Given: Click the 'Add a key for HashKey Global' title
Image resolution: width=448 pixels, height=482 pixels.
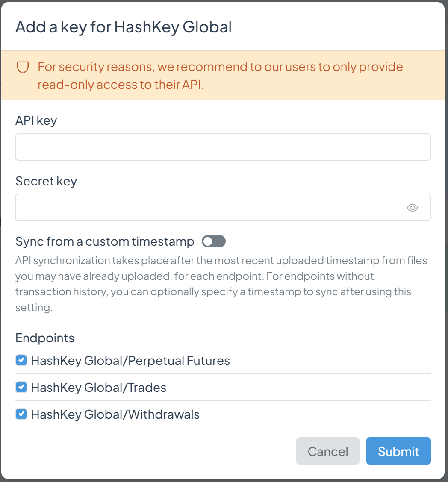Looking at the screenshot, I should 124,27.
